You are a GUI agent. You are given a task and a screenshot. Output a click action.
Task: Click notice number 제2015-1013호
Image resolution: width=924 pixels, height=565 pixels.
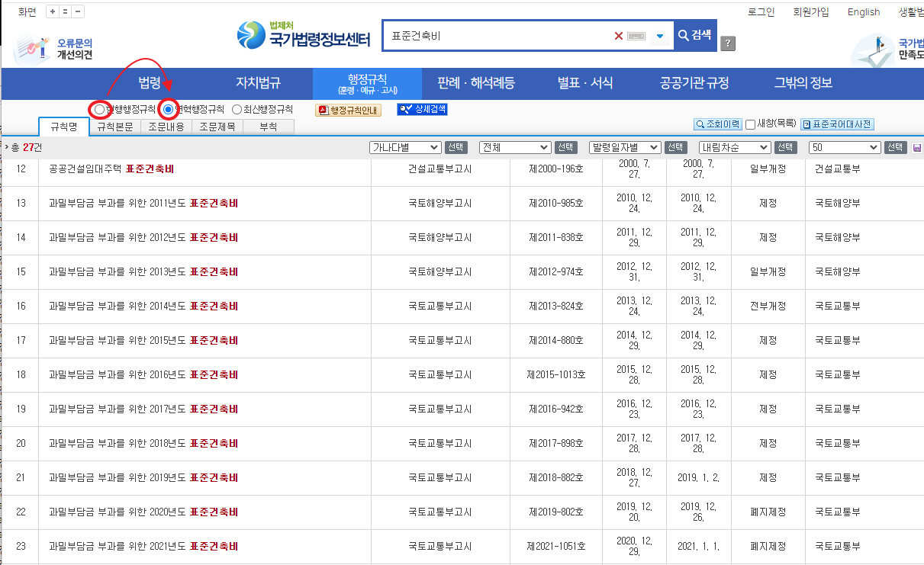point(556,374)
